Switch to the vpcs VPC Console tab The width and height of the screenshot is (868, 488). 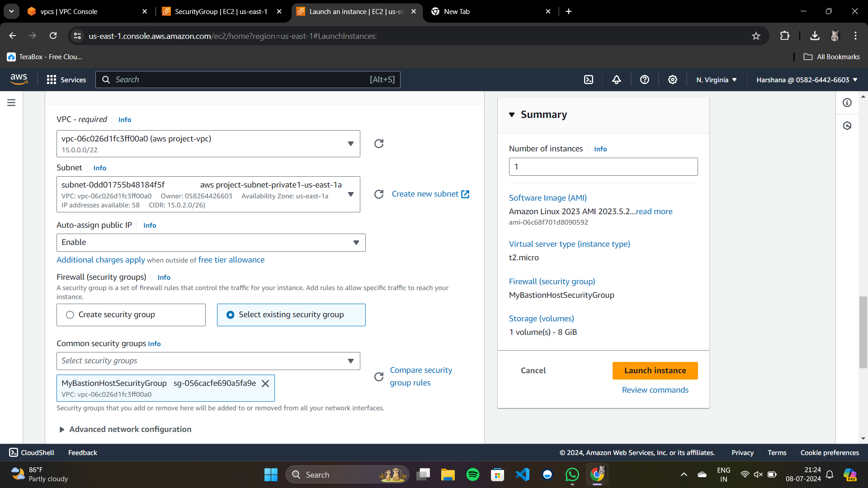coord(69,12)
